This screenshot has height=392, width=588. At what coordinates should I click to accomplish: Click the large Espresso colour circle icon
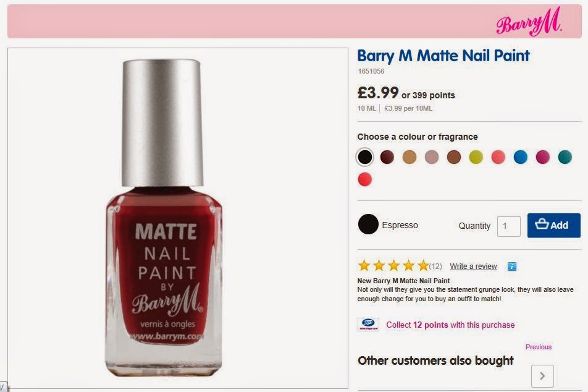368,224
